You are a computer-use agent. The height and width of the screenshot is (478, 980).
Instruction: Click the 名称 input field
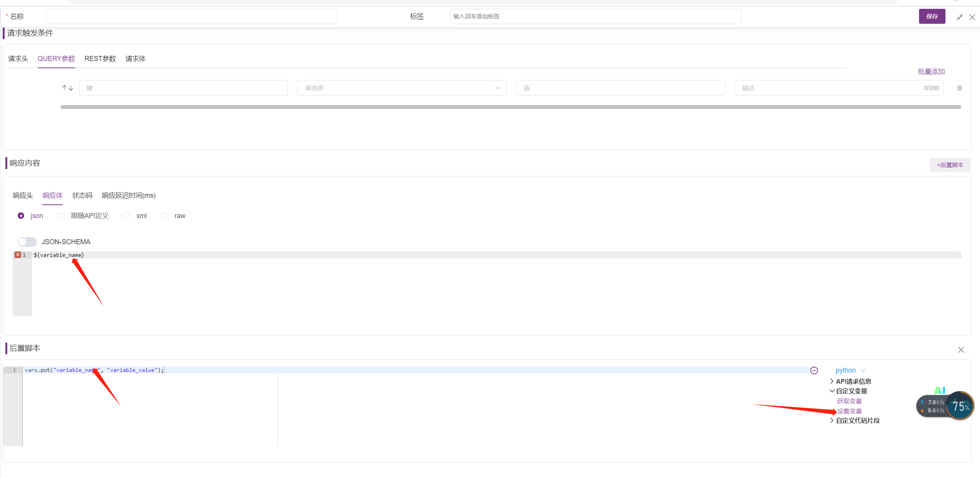[x=191, y=16]
